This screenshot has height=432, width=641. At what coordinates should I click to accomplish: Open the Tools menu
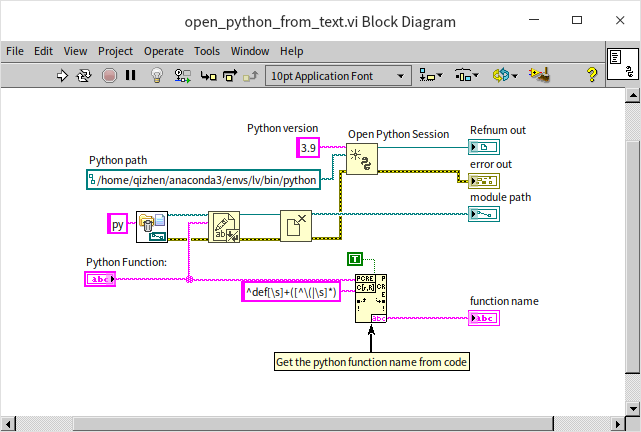point(207,51)
